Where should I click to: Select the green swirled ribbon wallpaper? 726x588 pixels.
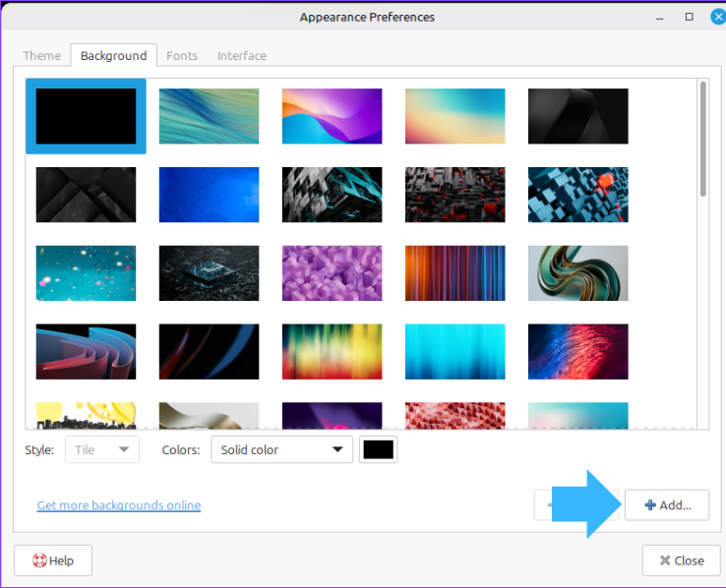tap(577, 273)
